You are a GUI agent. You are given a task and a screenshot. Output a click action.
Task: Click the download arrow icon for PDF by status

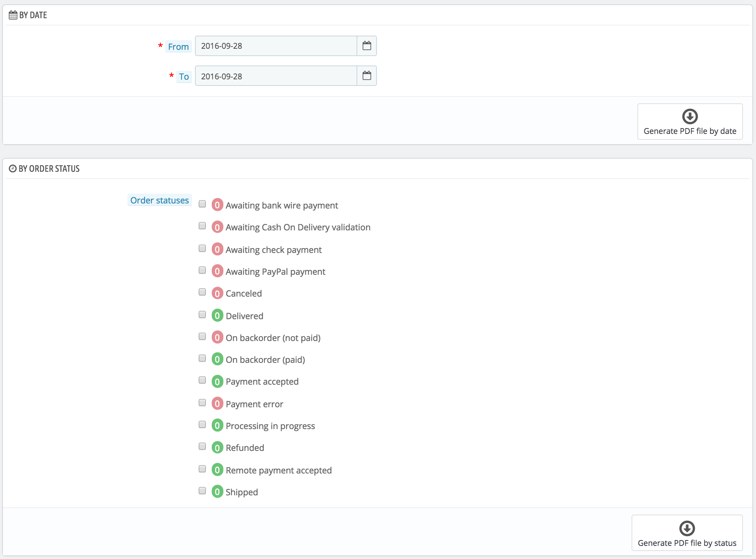(687, 528)
